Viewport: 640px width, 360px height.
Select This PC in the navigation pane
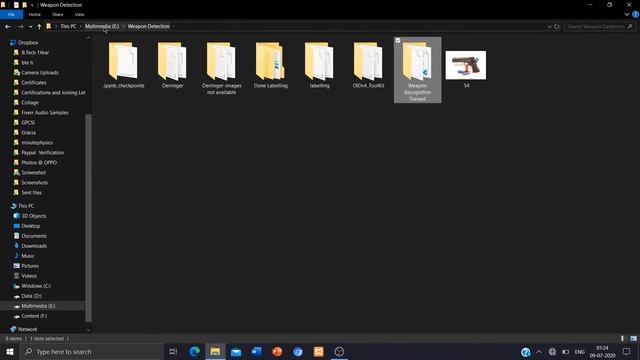tap(26, 206)
